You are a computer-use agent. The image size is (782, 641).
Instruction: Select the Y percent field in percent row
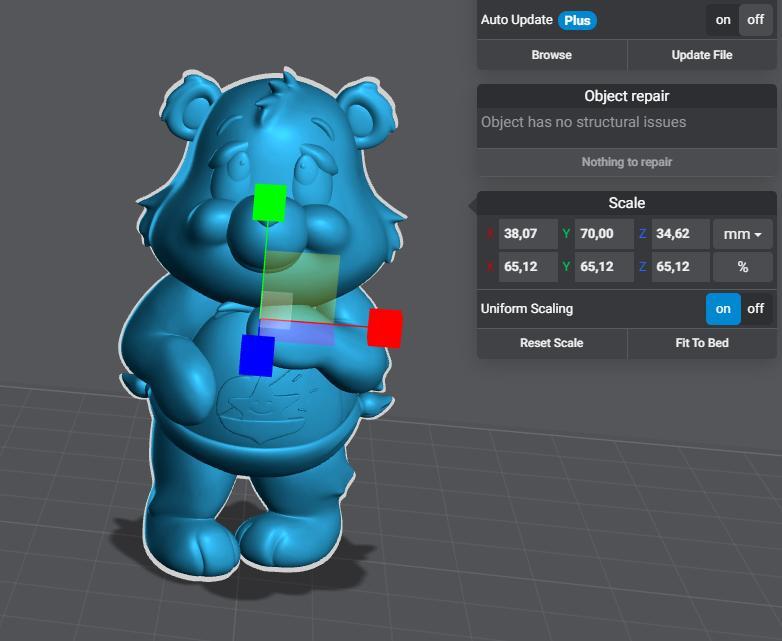pos(604,267)
